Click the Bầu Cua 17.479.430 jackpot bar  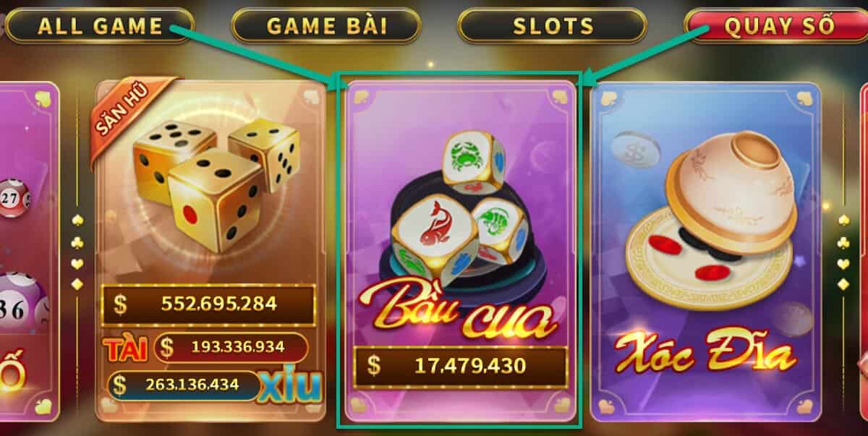(x=460, y=367)
